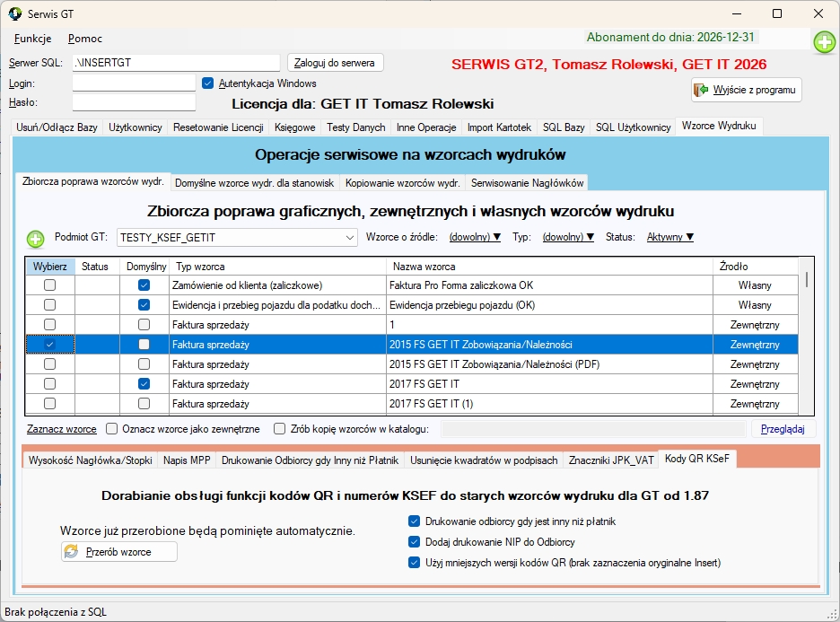Check Zrób kopię wzorców w katalogu
This screenshot has width=840, height=622.
[x=280, y=429]
